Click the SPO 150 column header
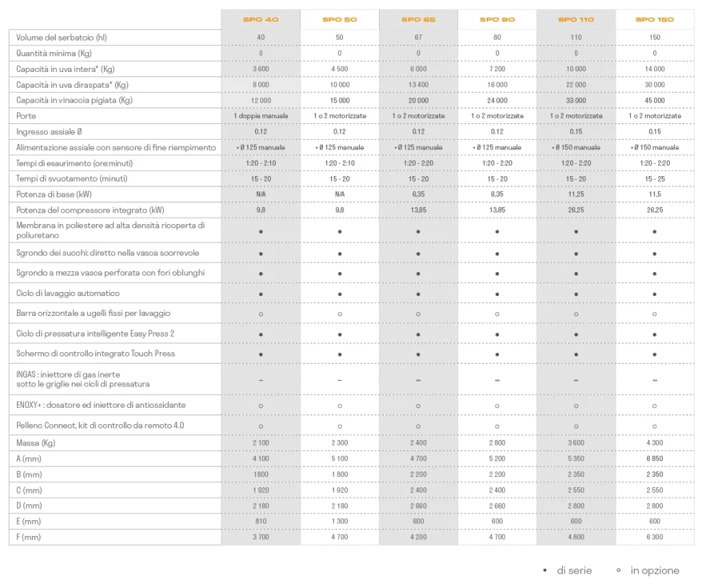 655,20
